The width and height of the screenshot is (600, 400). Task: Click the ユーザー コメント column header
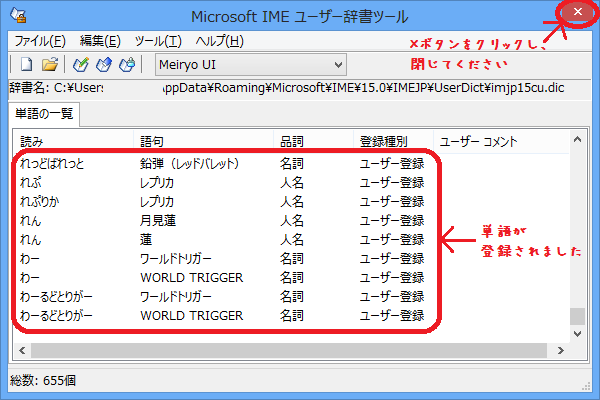pos(501,142)
